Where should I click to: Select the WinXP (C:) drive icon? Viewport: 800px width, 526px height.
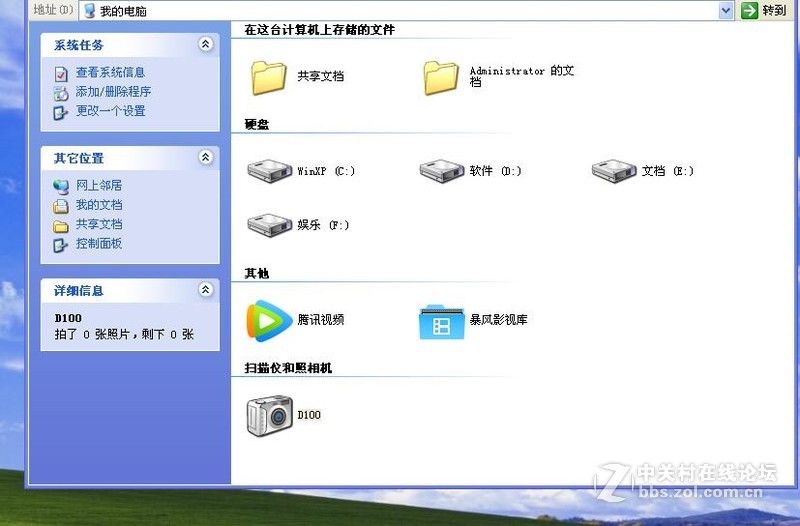[x=269, y=171]
